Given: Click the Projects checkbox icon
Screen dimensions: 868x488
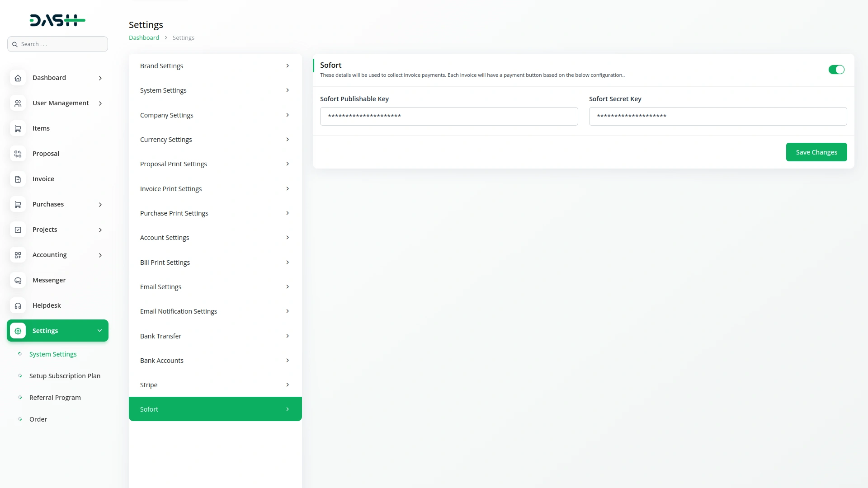Looking at the screenshot, I should point(18,230).
